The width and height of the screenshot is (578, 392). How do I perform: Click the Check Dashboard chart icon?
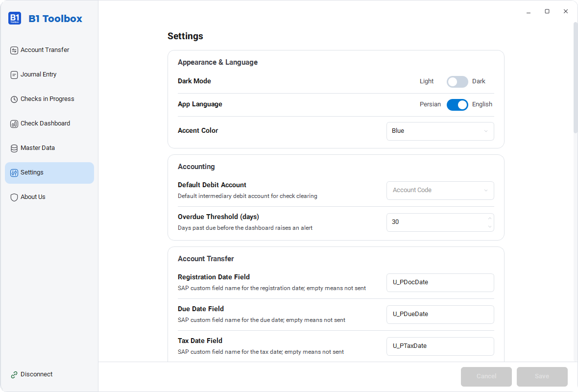(x=14, y=124)
